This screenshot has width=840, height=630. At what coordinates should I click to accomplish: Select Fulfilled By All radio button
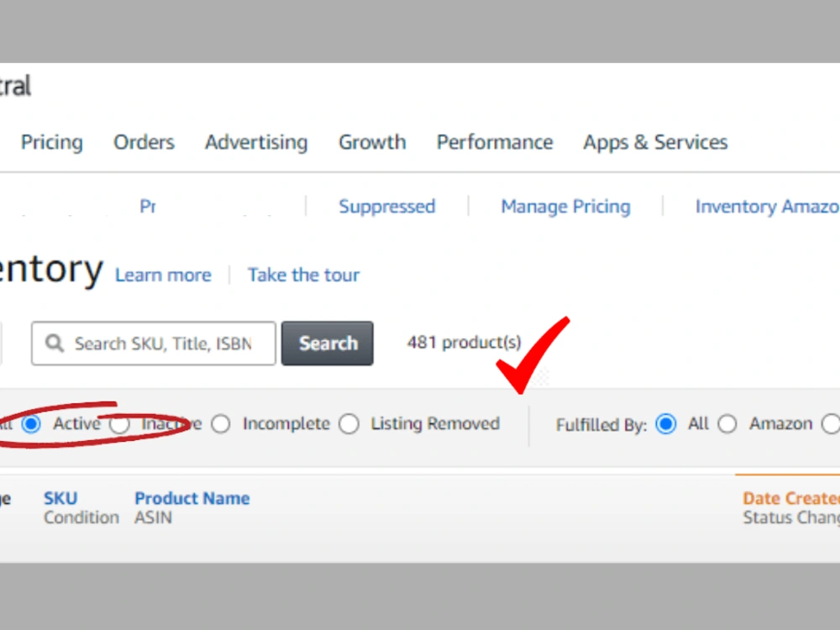point(666,424)
